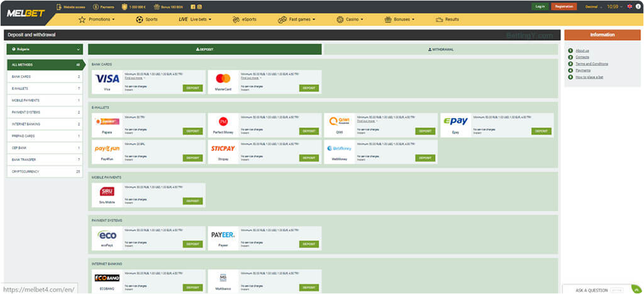Click the STICPAY logo
Screen dimensions: 644x294
tap(223, 148)
